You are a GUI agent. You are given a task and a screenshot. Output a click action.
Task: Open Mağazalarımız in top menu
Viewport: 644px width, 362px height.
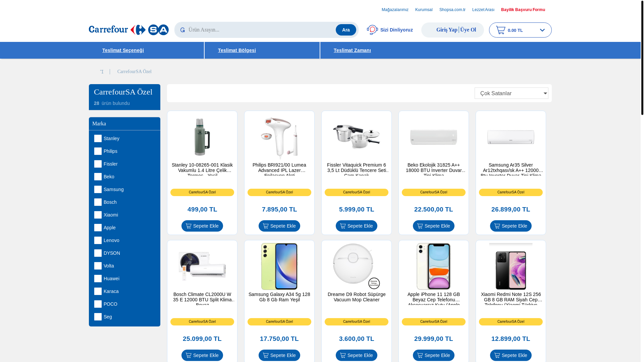395,10
